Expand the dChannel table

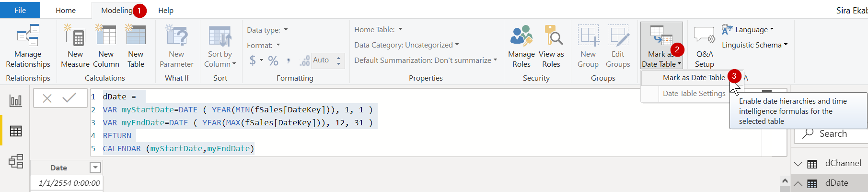[798, 164]
